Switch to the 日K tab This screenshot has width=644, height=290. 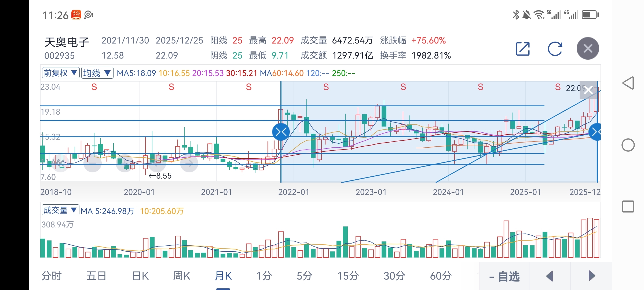(x=140, y=276)
